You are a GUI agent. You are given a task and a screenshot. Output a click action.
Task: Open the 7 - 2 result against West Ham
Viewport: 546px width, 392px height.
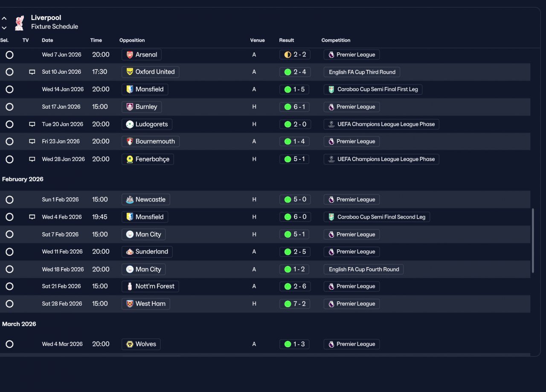(x=295, y=304)
